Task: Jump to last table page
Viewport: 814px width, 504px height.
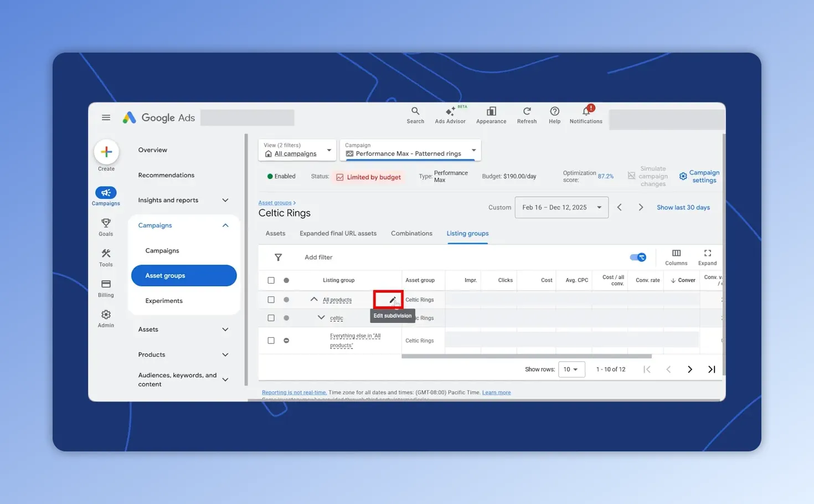Action: click(712, 369)
